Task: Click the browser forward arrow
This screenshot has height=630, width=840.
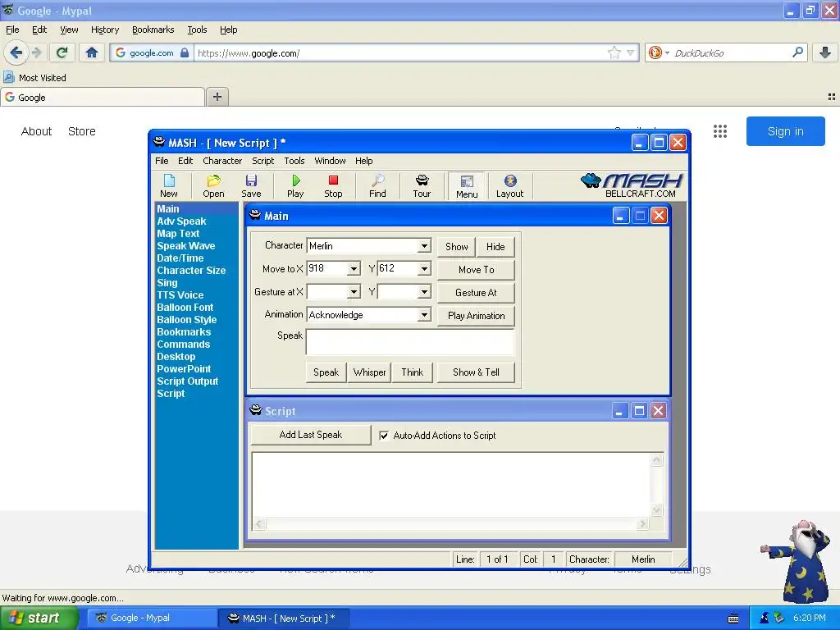Action: (x=36, y=52)
